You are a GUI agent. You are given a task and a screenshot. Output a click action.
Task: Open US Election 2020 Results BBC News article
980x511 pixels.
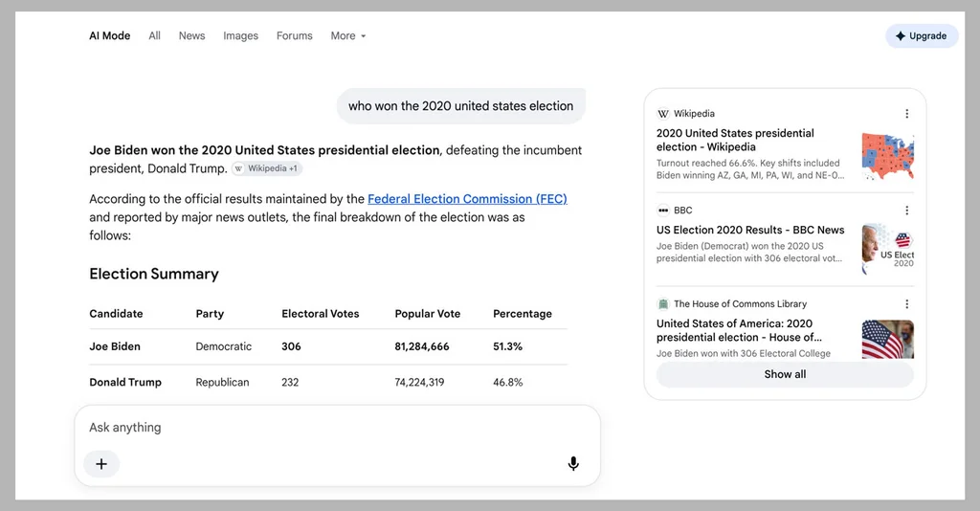tap(750, 230)
